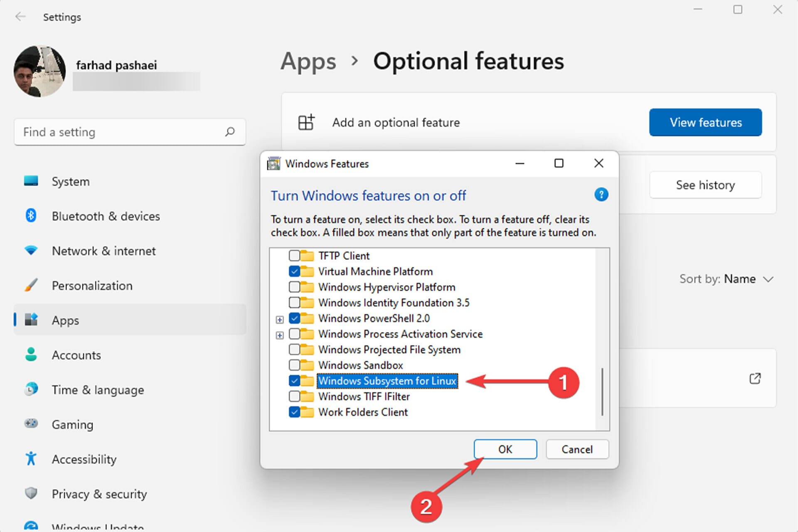Check Windows Identity Foundation 3.5 checkbox

coord(294,303)
